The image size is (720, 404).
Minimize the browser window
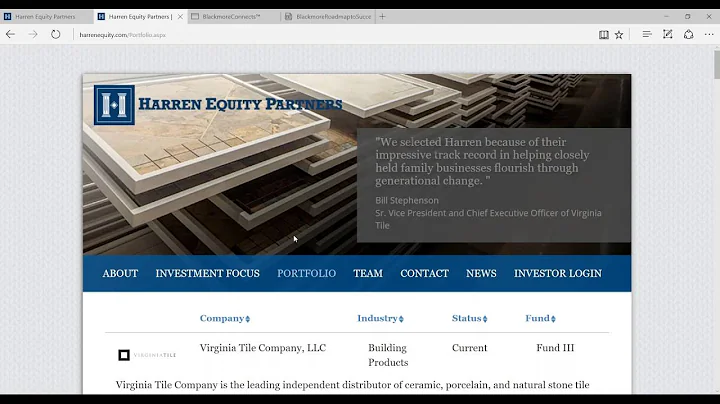666,17
